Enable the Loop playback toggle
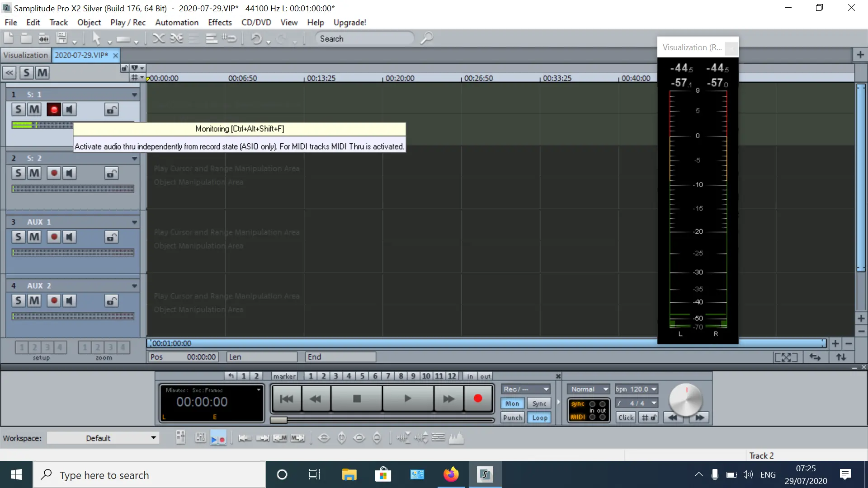The height and width of the screenshot is (488, 868). point(539,418)
